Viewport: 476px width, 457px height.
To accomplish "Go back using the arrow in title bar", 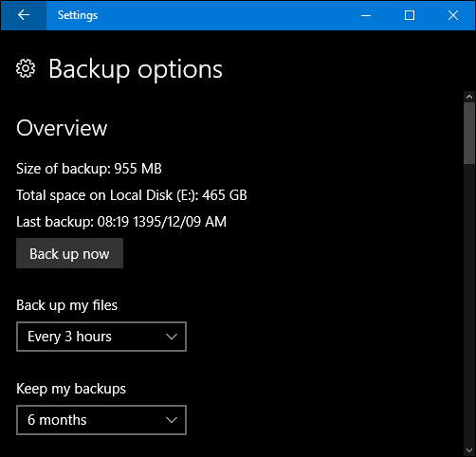I will (x=24, y=15).
